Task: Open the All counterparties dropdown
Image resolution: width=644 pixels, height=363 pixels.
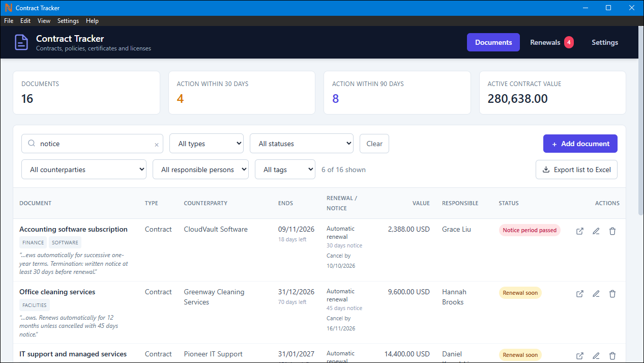Action: (84, 170)
